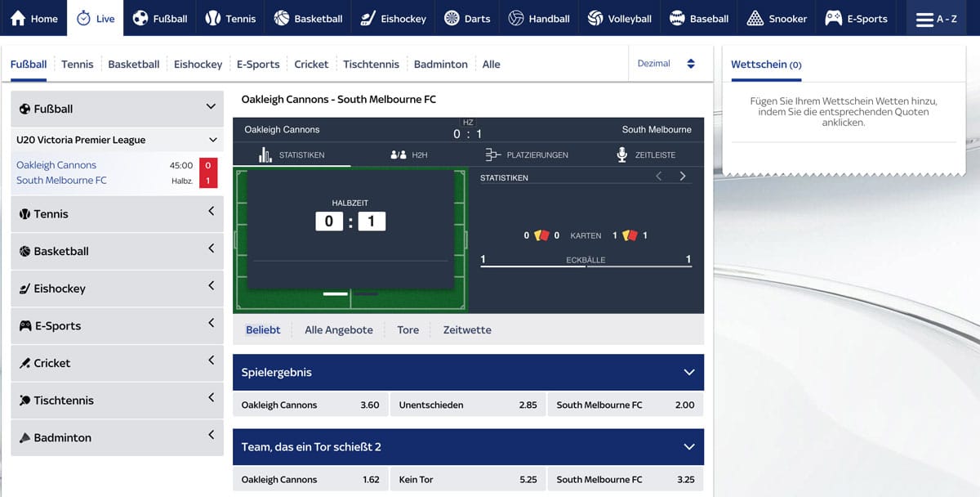Go to next statistics page arrow
This screenshot has width=980, height=497.
[683, 177]
